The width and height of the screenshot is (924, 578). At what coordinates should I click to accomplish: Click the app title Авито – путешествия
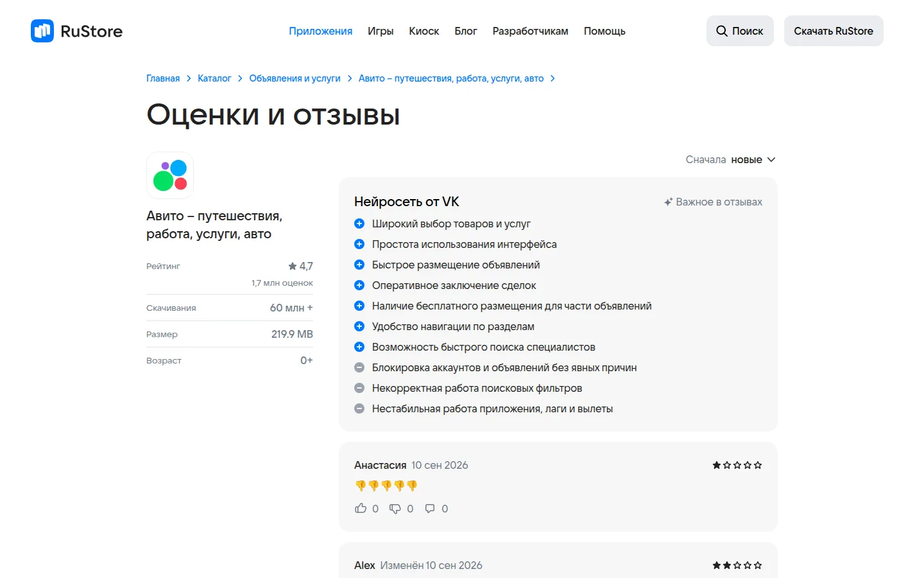pos(214,225)
